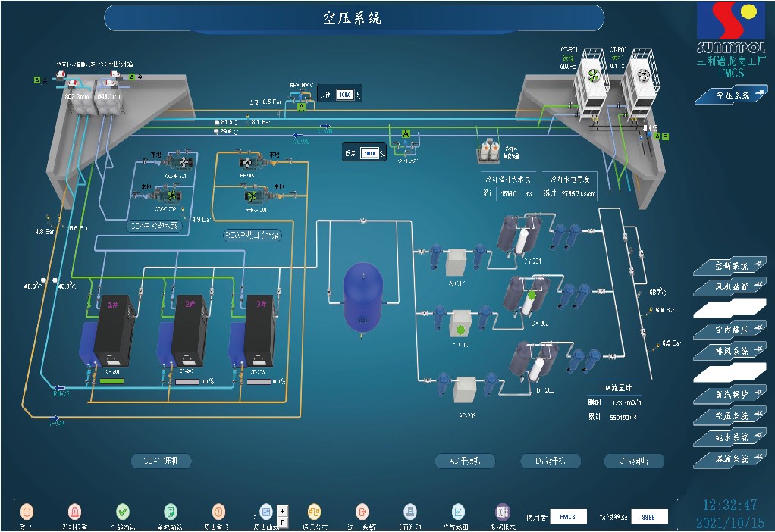Click the FMCS user name field
Image resolution: width=775 pixels, height=532 pixels.
pyautogui.click(x=568, y=516)
